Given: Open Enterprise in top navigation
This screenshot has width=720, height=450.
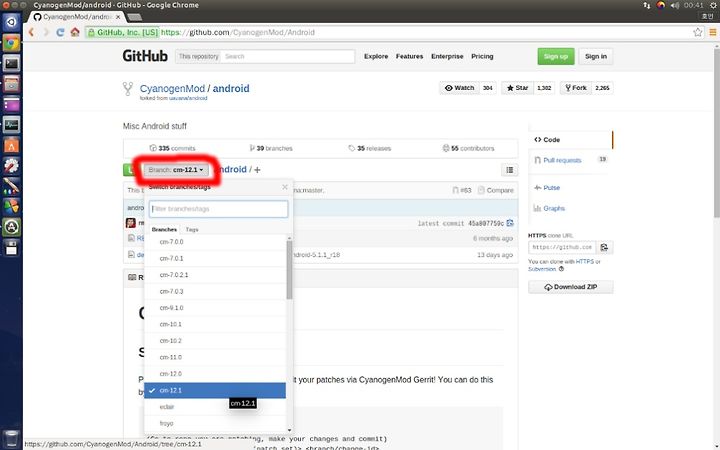Looking at the screenshot, I should pos(447,56).
